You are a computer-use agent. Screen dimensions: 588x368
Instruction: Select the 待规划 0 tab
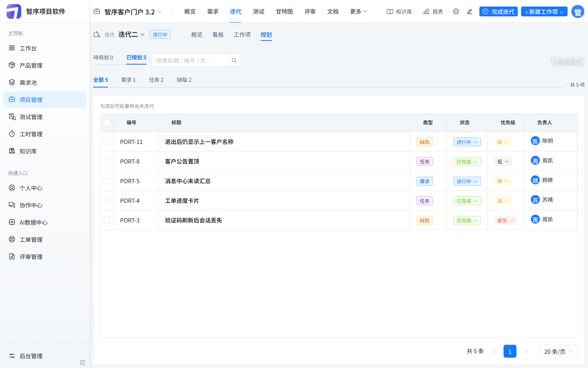103,58
